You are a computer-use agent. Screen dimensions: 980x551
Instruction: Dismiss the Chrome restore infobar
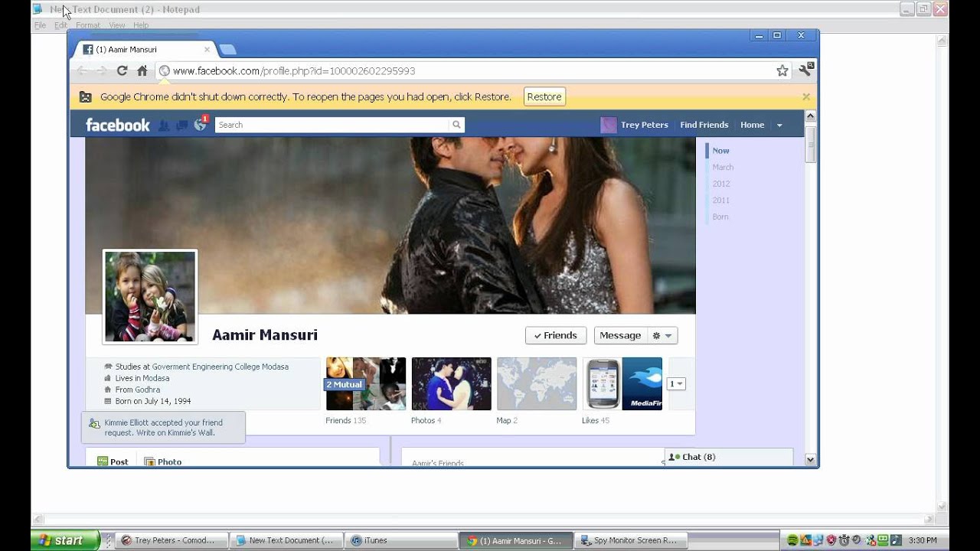[806, 97]
